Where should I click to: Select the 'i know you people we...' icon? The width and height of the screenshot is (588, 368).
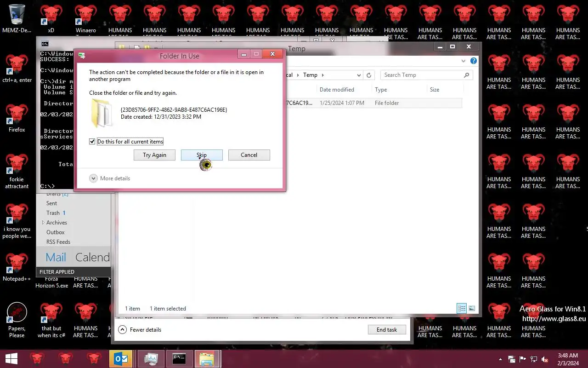[17, 221]
